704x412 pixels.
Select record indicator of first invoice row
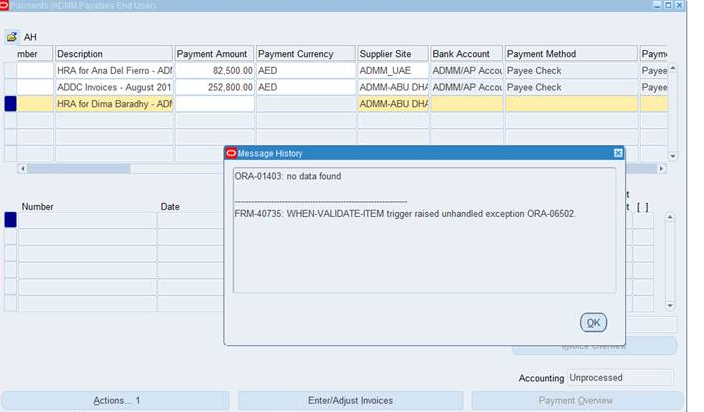(x=10, y=220)
